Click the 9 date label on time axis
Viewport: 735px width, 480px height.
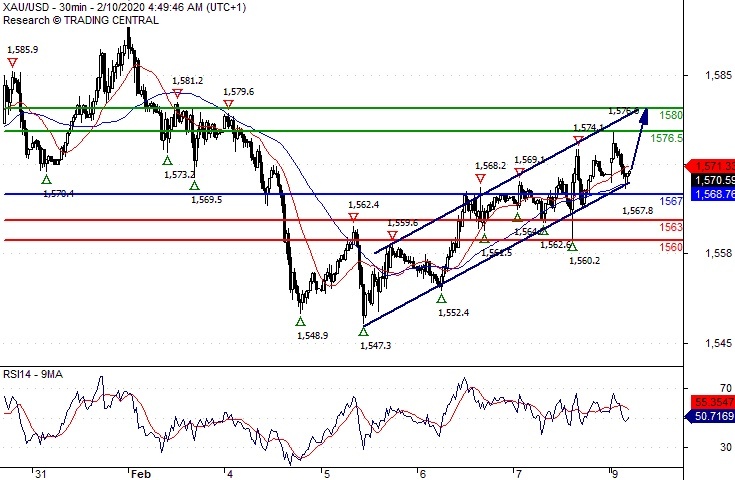tap(615, 474)
